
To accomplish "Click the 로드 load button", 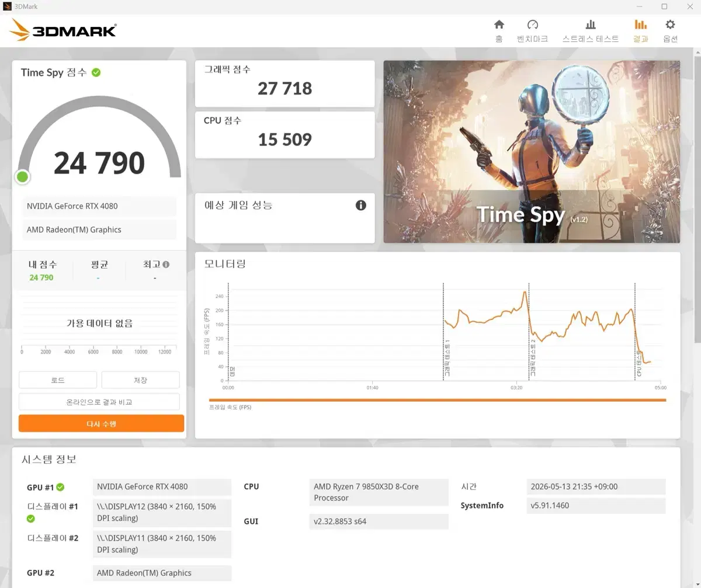I will (x=58, y=380).
